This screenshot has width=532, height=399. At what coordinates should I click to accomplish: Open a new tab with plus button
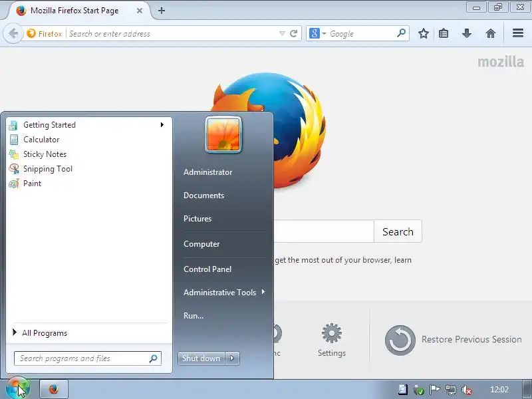162,11
